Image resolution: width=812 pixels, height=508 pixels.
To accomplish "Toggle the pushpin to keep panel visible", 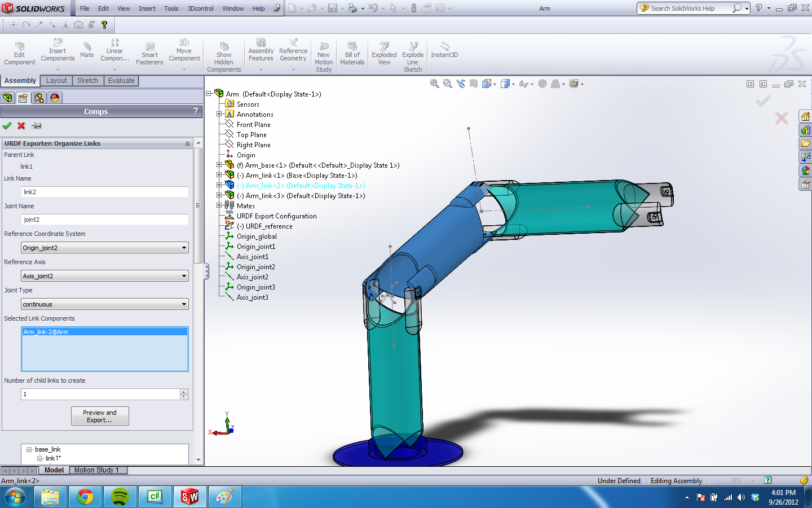I will 36,126.
